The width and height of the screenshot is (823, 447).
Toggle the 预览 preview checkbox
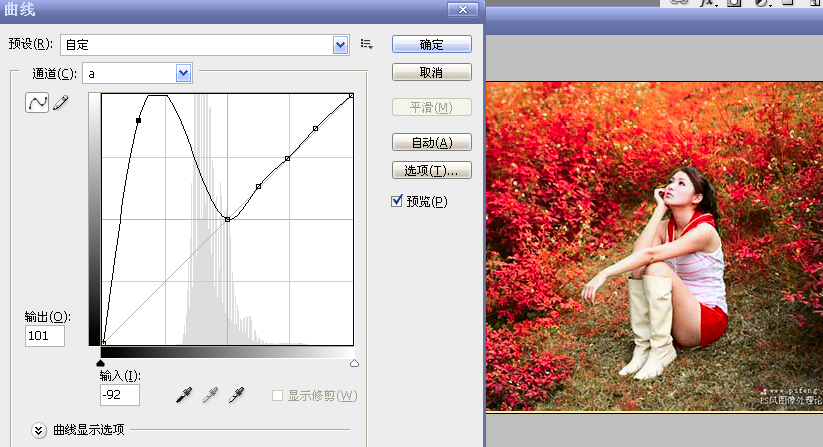click(x=397, y=201)
